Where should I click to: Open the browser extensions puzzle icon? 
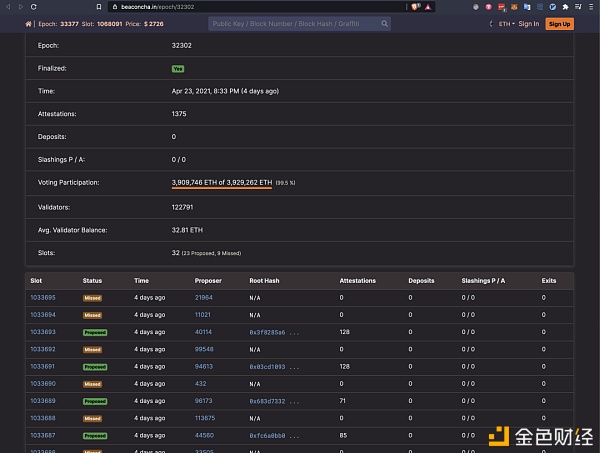565,6
